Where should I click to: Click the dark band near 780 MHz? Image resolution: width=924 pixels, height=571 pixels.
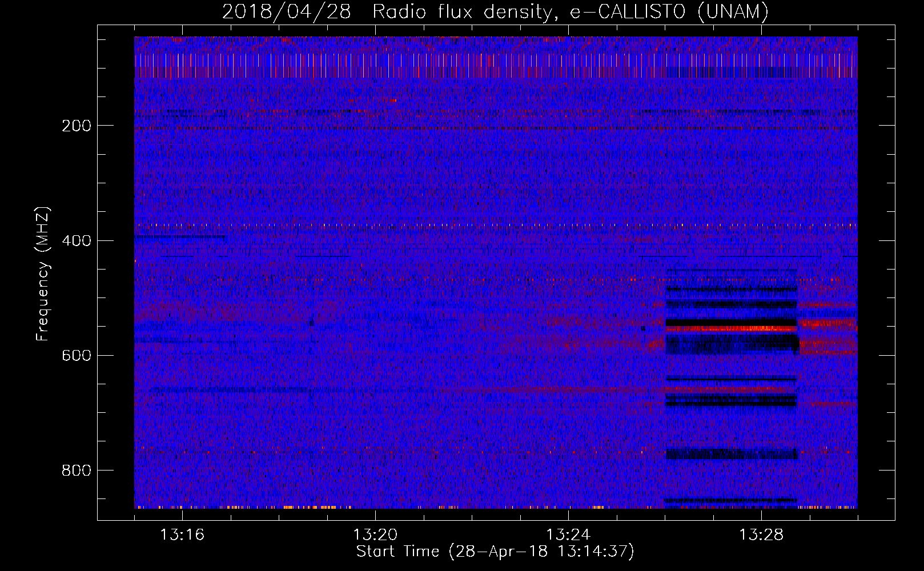pyautogui.click(x=732, y=454)
